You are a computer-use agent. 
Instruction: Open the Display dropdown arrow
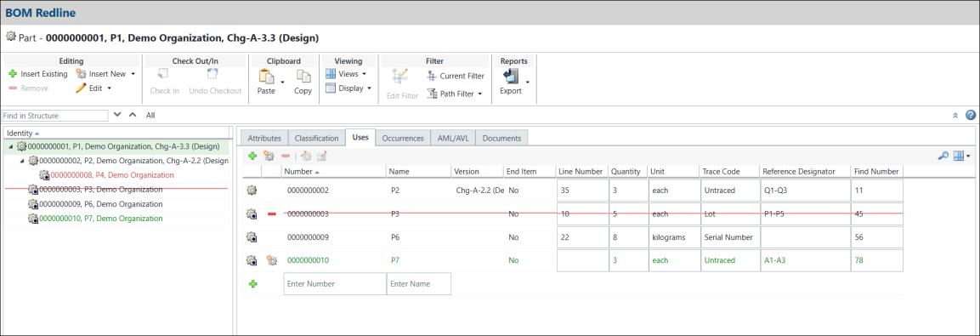click(x=370, y=88)
